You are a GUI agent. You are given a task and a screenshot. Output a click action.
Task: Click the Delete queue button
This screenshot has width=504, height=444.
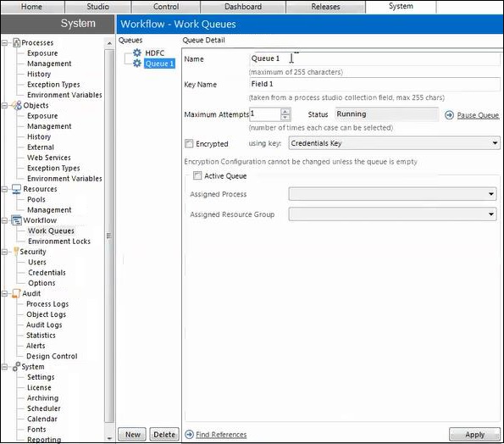point(164,435)
